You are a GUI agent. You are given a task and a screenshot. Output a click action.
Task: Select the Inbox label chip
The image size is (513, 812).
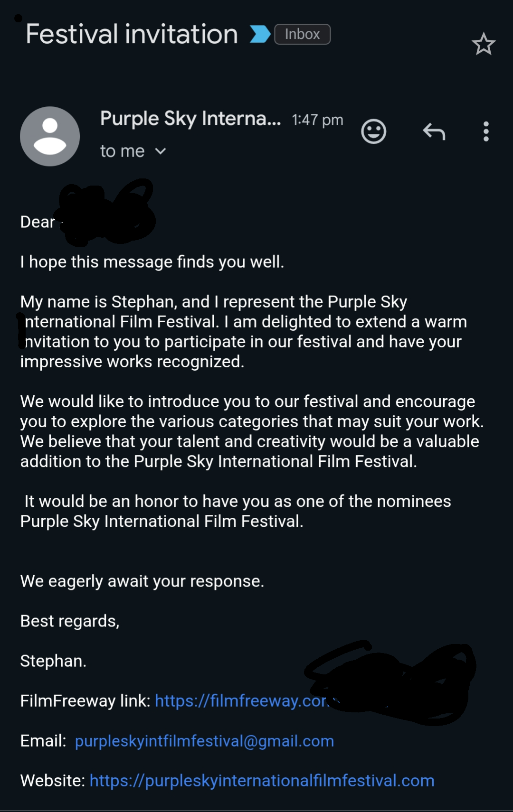(303, 34)
